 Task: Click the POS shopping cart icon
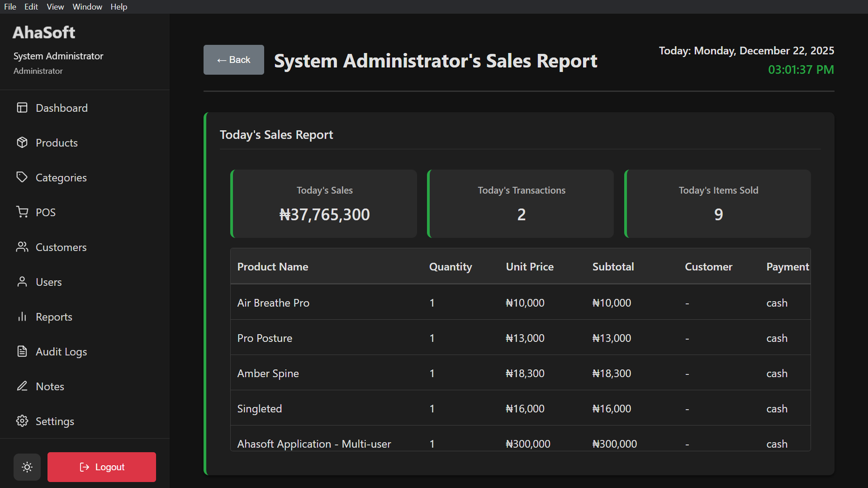pyautogui.click(x=22, y=212)
